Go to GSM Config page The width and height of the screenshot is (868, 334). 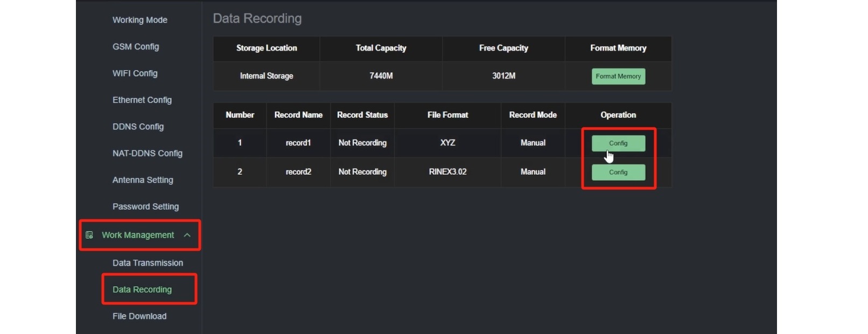(x=135, y=47)
